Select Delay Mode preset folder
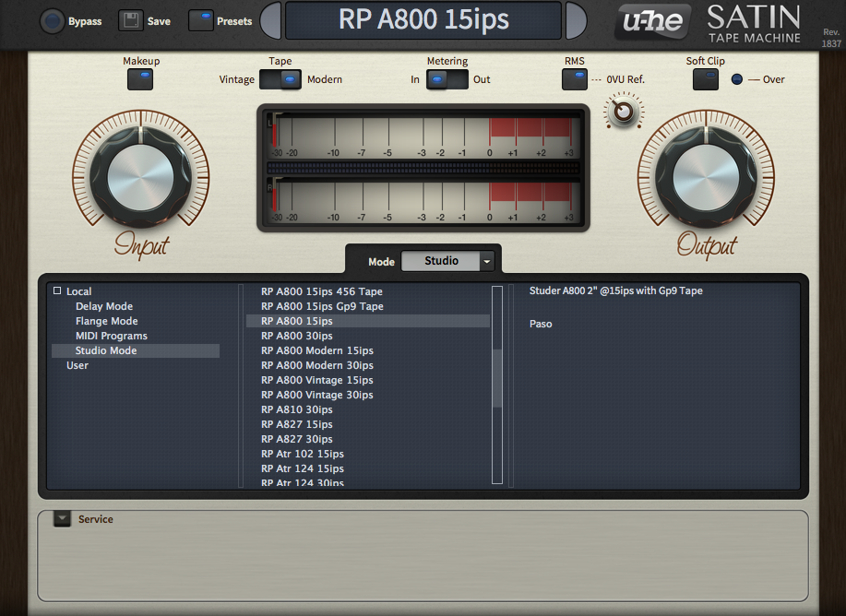The width and height of the screenshot is (846, 616). click(104, 306)
